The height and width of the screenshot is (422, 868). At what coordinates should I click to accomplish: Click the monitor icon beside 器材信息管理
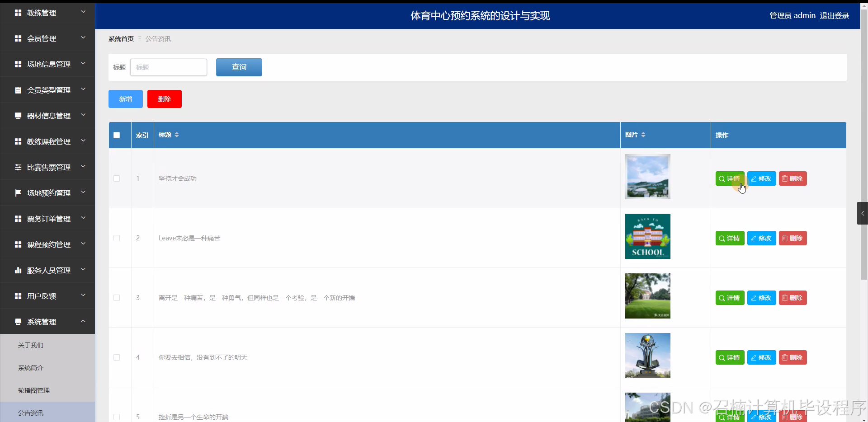[x=18, y=116]
